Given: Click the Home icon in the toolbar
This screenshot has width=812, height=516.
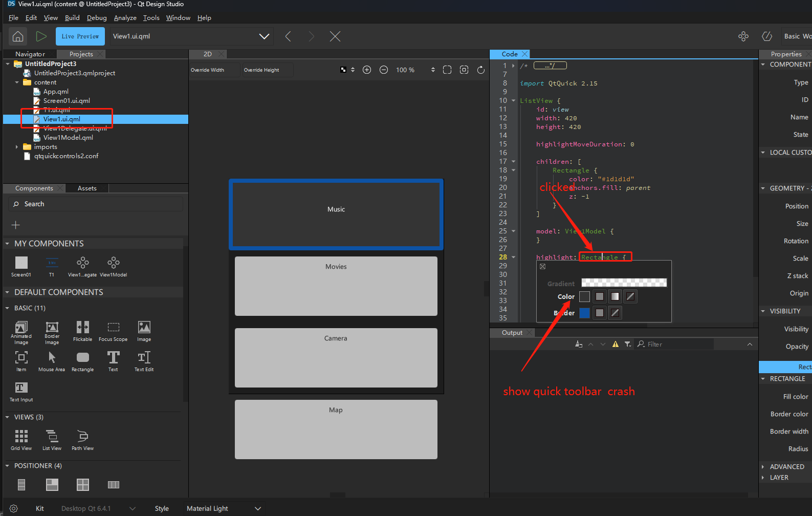Looking at the screenshot, I should (18, 36).
